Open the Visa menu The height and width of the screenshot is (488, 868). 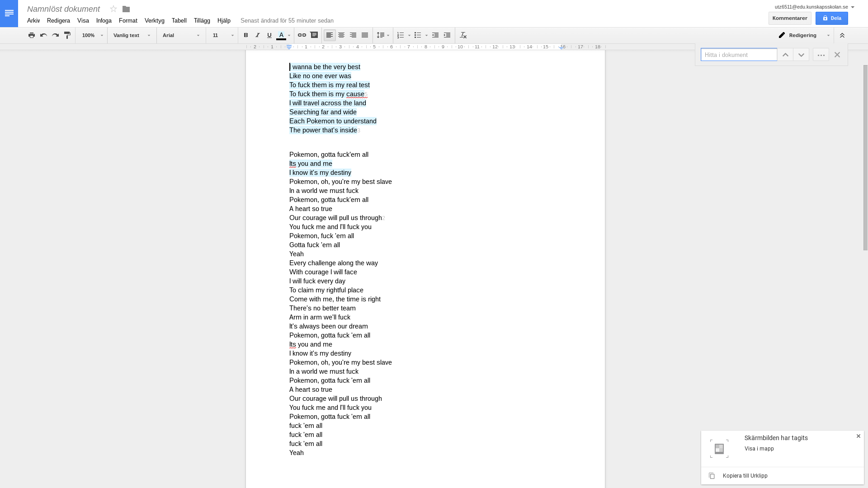pyautogui.click(x=83, y=21)
